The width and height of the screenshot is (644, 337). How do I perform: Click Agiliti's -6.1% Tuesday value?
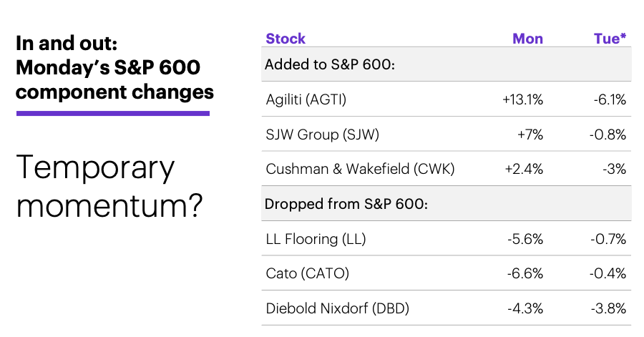click(x=610, y=99)
